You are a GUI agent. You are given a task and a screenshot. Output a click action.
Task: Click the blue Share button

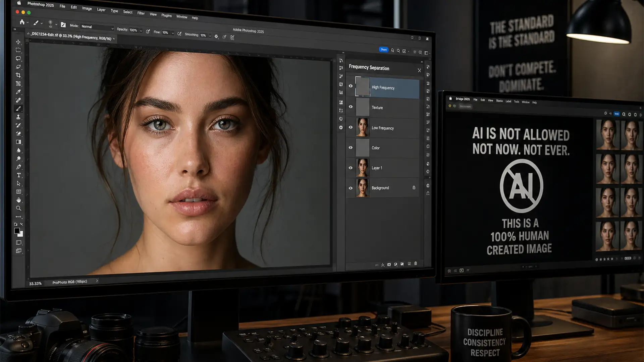point(384,49)
